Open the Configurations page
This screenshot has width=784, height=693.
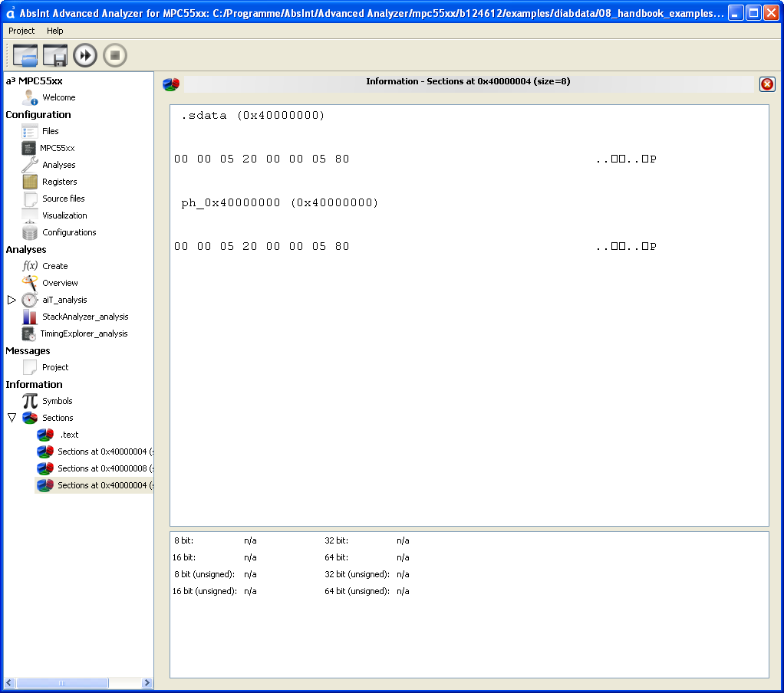69,232
